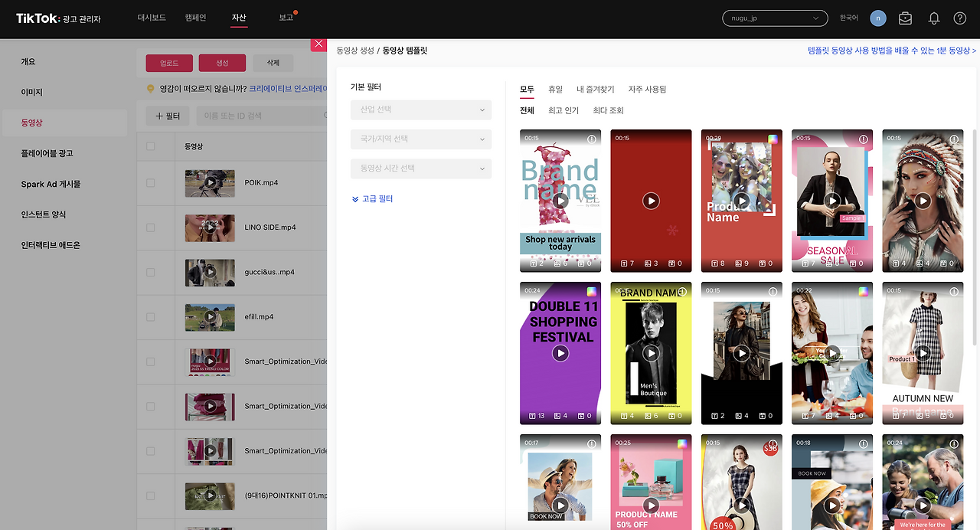Check the efill.mp4 row checkbox

click(150, 316)
